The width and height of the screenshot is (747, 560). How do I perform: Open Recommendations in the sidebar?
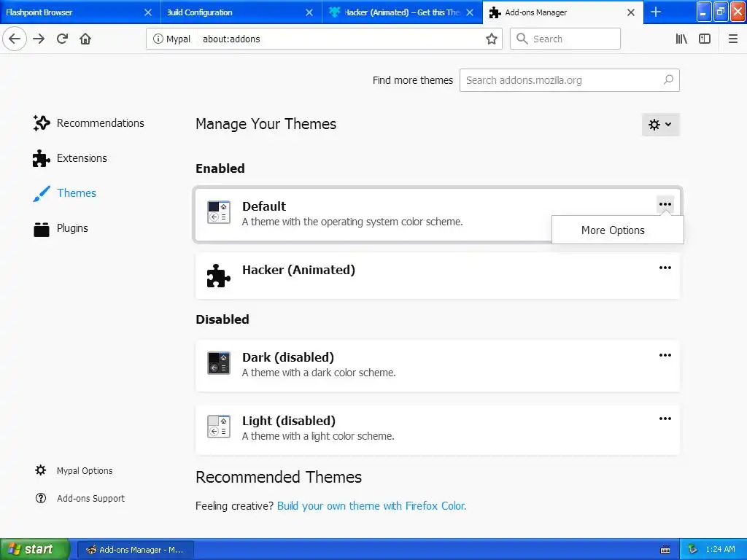coord(88,122)
